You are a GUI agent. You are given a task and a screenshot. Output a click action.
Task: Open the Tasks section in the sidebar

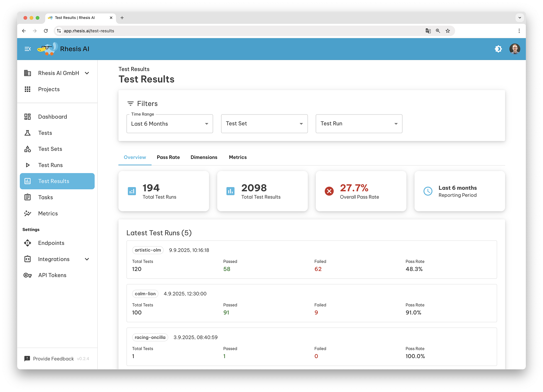(45, 197)
